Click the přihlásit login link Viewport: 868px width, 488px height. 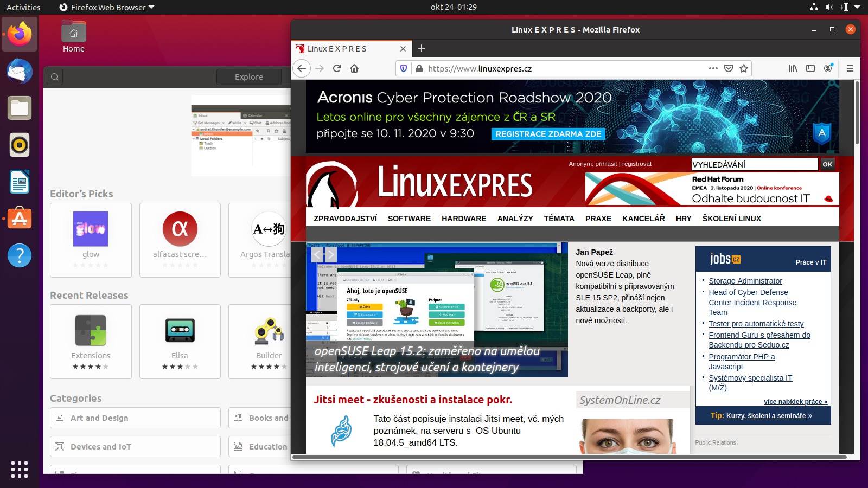click(606, 164)
